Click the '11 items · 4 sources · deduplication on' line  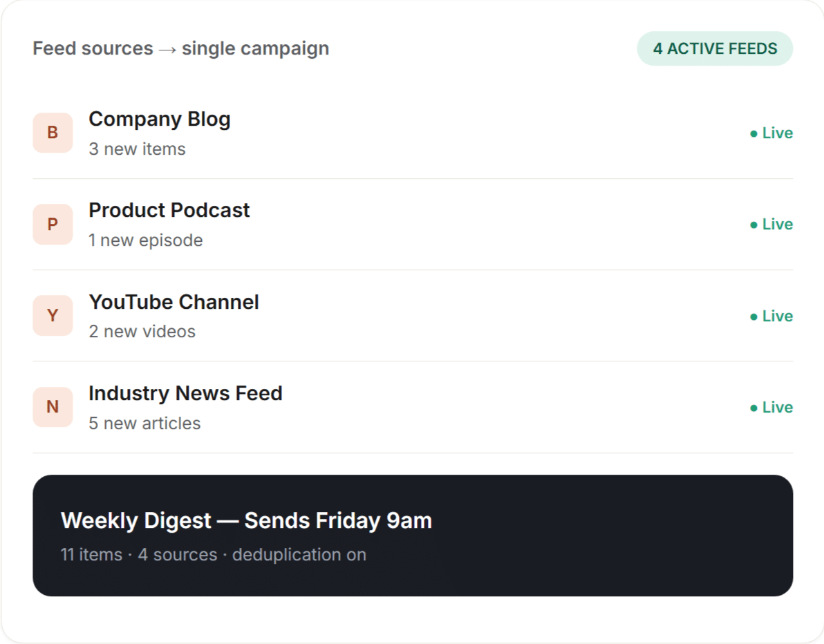pos(214,555)
